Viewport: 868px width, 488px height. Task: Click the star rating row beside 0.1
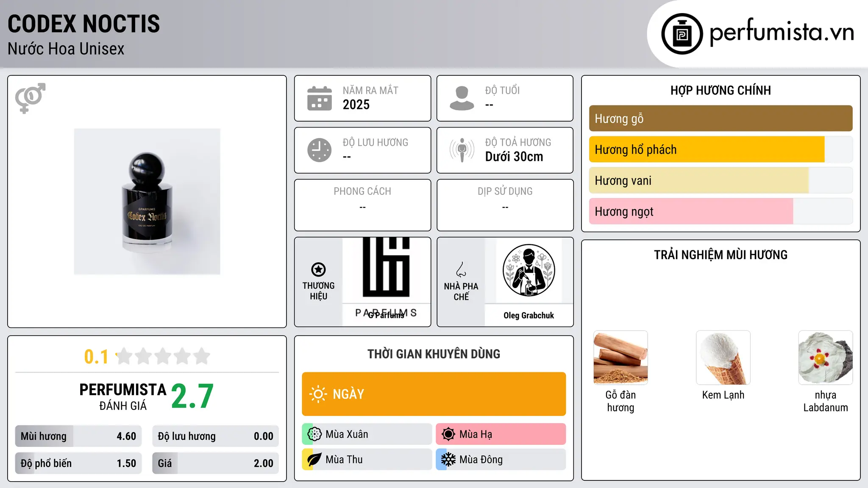click(x=163, y=356)
